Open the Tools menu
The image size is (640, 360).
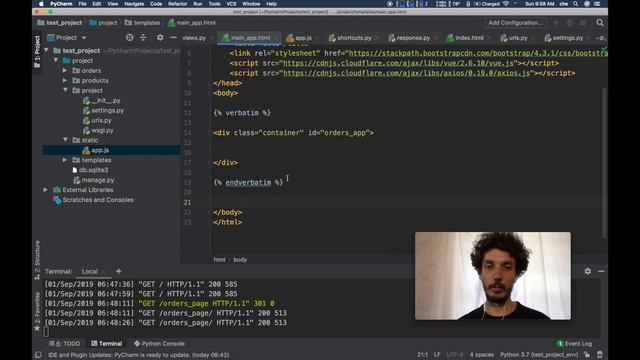pyautogui.click(x=214, y=4)
